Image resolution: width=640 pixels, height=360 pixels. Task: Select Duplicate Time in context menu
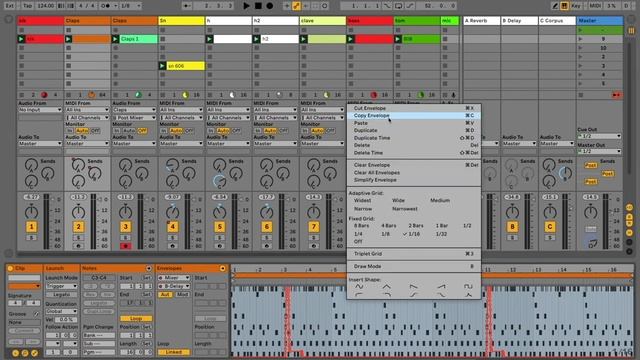(x=414, y=138)
